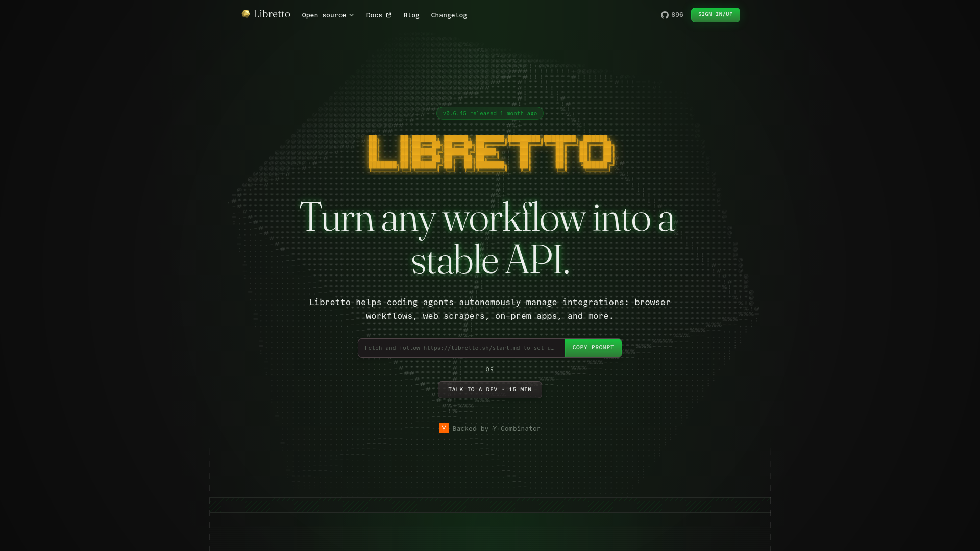
Task: Go to the Blog page
Action: click(411, 15)
